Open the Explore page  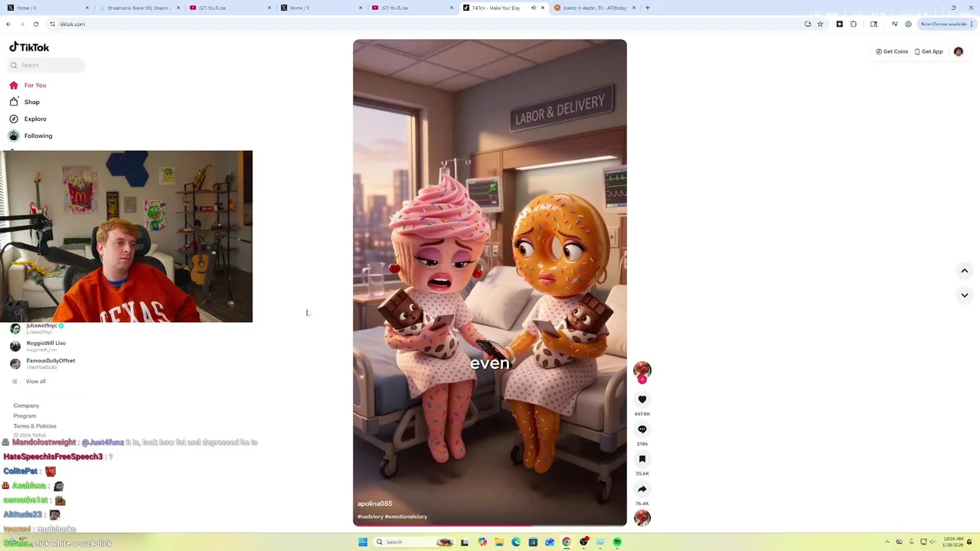28,119
